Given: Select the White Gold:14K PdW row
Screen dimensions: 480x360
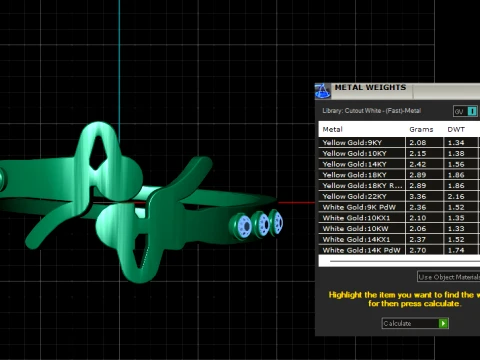Looking at the screenshot, I should 399,250.
